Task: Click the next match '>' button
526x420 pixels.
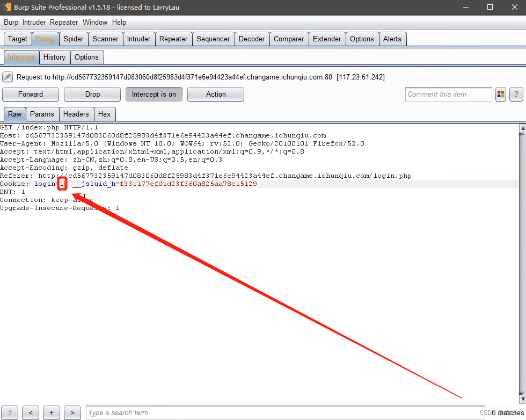Action: 72,412
